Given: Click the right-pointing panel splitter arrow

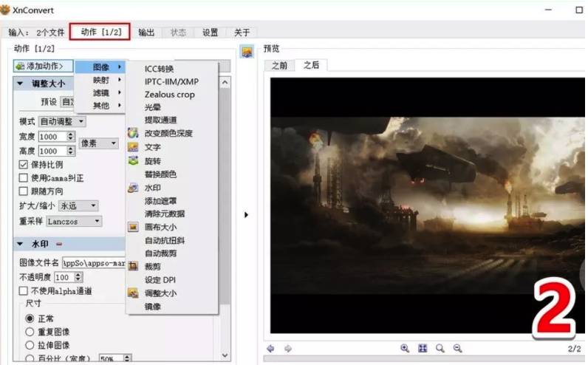Looking at the screenshot, I should coord(246,215).
